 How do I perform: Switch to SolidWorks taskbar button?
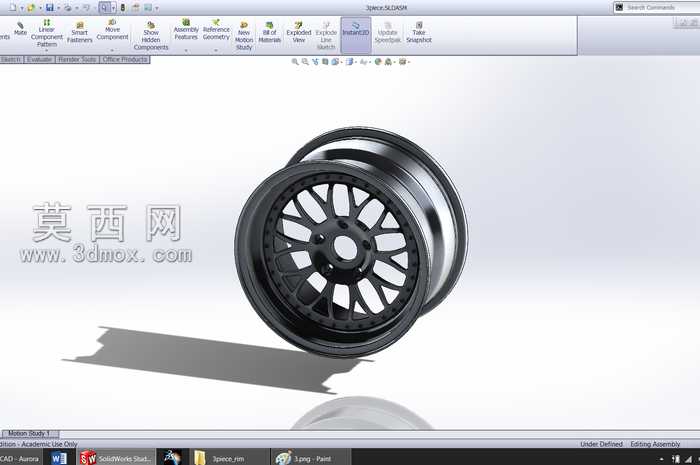pos(116,458)
